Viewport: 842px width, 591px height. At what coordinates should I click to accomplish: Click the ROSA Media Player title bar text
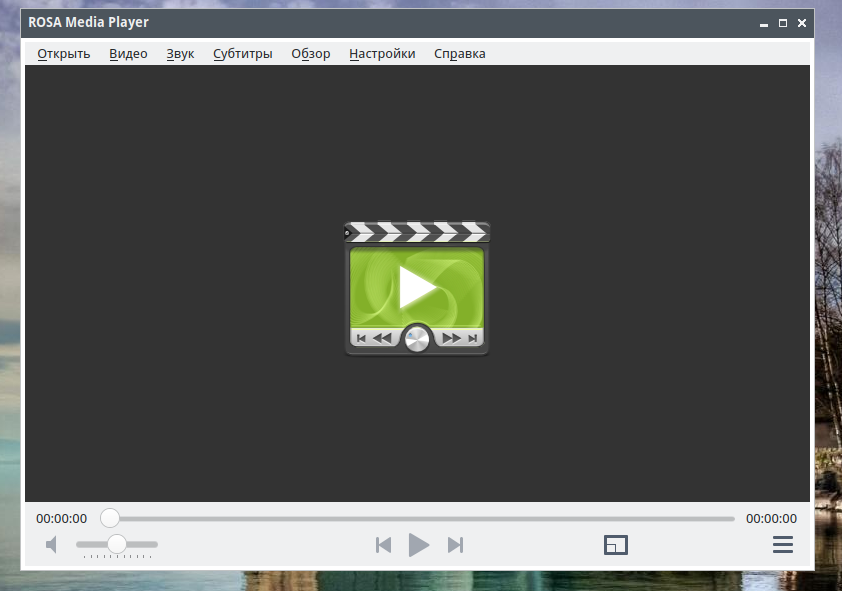[x=89, y=23]
